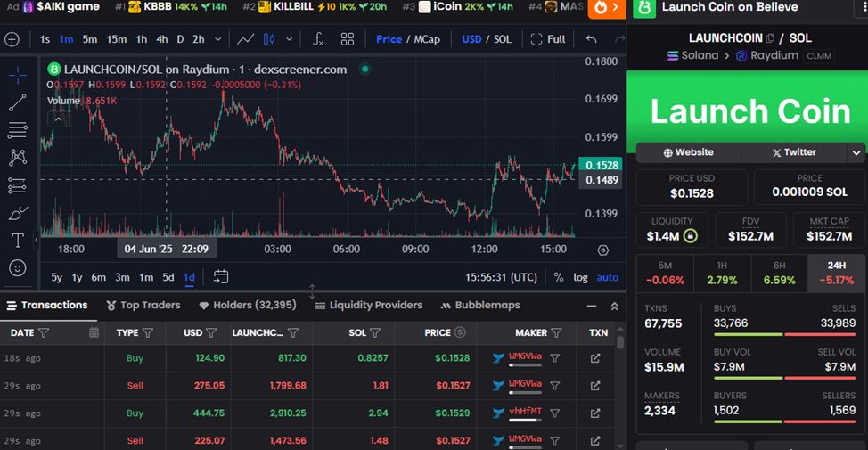Toggle the PRICE column currency icon
The width and height of the screenshot is (868, 450).
click(x=460, y=332)
